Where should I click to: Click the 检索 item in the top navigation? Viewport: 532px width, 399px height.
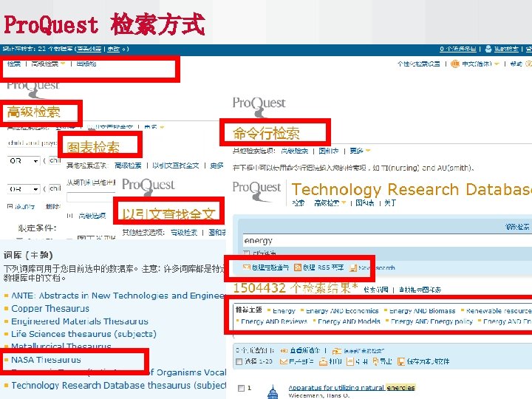point(14,64)
